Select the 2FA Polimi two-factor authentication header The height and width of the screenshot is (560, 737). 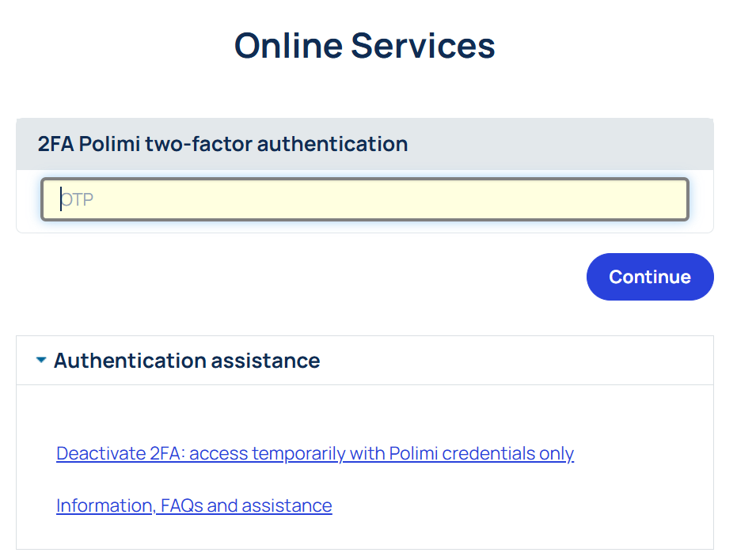pyautogui.click(x=222, y=144)
